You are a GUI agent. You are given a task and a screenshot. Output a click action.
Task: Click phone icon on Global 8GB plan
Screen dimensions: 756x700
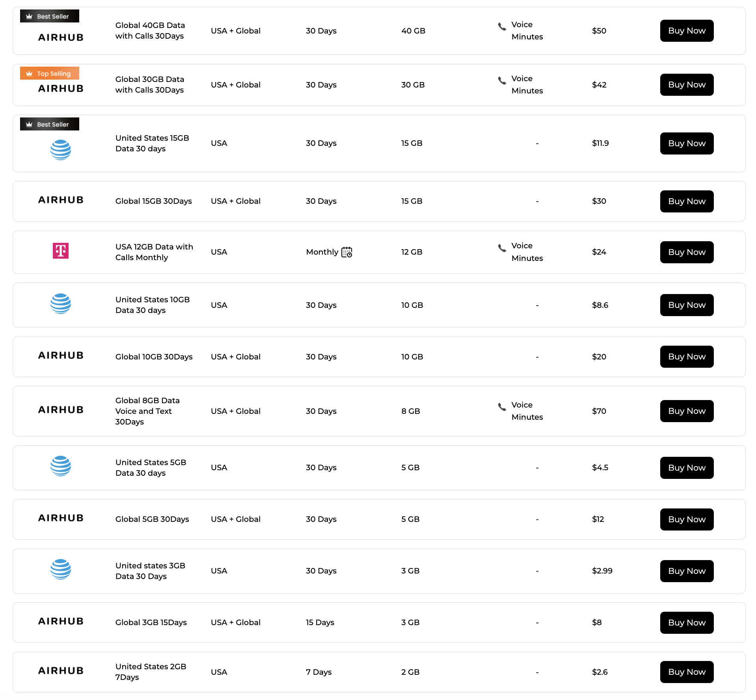pyautogui.click(x=502, y=407)
